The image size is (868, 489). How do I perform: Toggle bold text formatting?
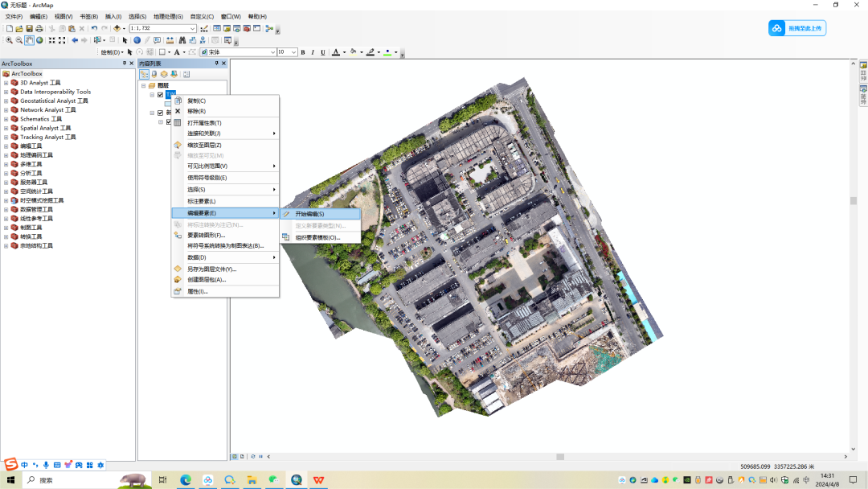[303, 52]
